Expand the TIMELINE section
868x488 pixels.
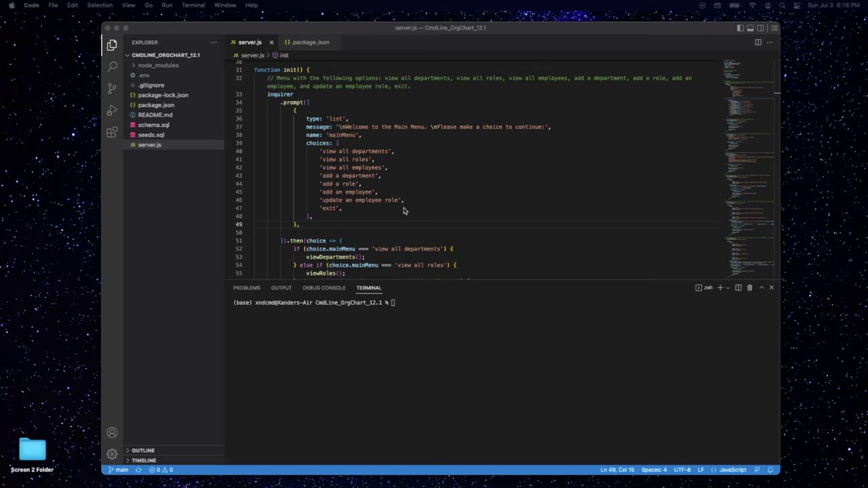(144, 460)
